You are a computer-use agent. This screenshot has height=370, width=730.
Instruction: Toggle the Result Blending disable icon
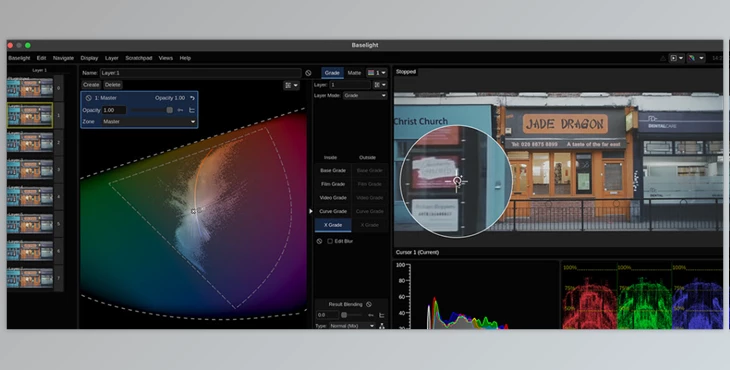[x=369, y=304]
